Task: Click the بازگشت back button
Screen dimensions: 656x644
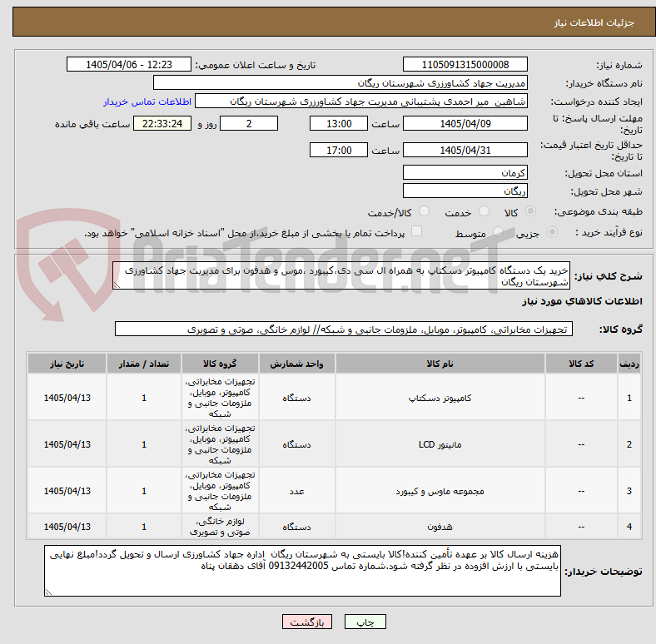Action: [307, 622]
